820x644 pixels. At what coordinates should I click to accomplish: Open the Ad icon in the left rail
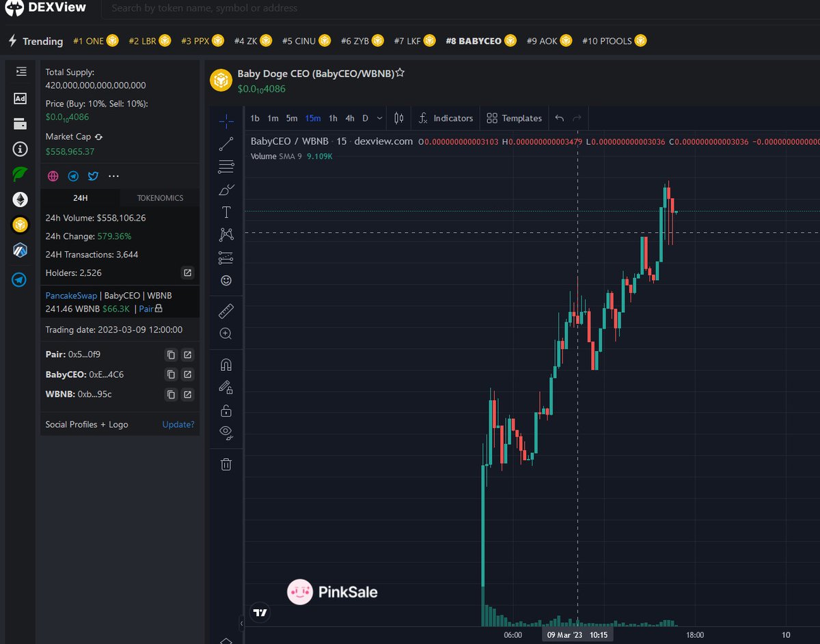click(x=20, y=98)
